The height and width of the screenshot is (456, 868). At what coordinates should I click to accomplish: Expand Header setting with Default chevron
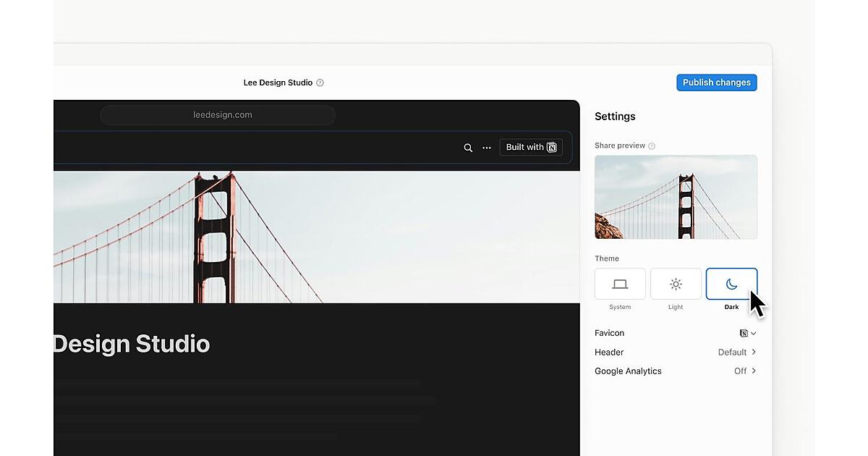click(x=737, y=352)
